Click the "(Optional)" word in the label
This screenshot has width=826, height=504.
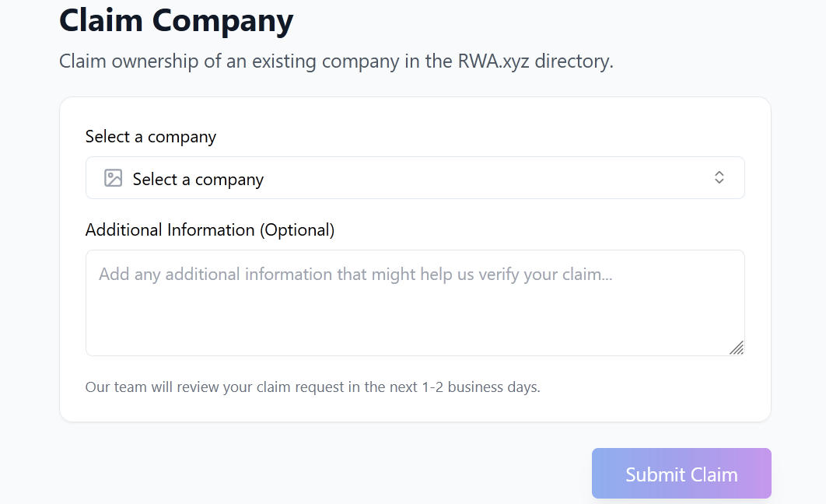click(297, 230)
